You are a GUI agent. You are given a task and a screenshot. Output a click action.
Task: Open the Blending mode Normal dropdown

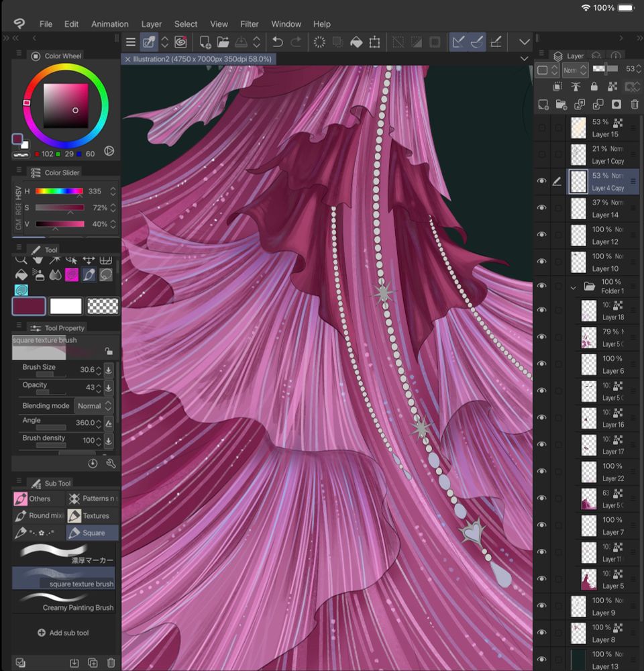coord(93,406)
